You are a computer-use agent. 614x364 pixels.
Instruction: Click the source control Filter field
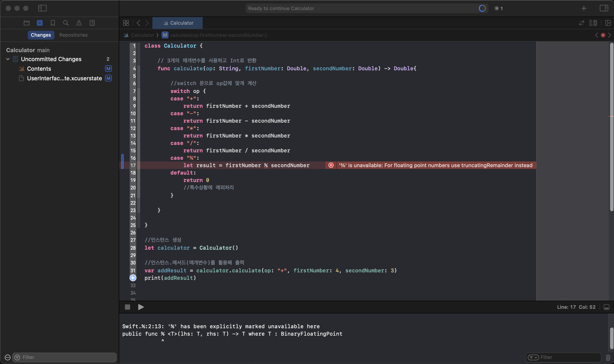(x=64, y=357)
